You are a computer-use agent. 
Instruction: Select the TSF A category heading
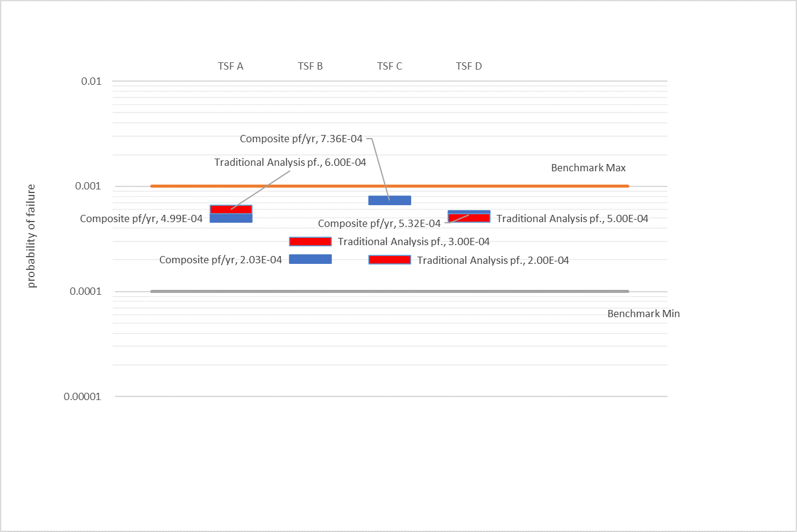click(x=231, y=66)
